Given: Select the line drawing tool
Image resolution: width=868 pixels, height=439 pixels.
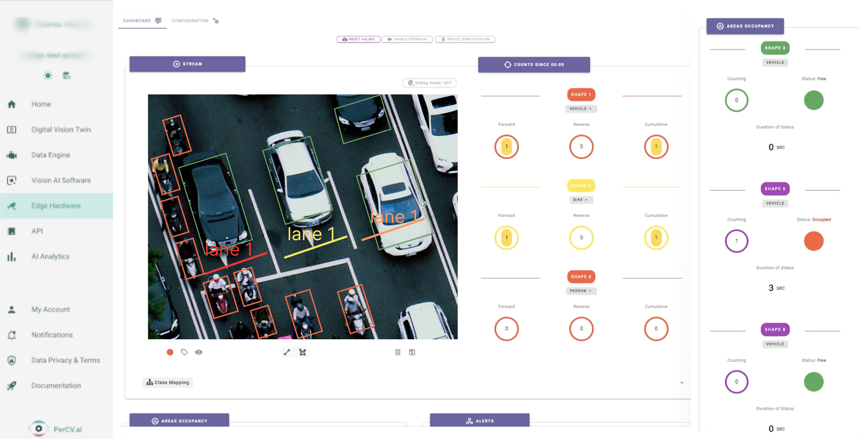Looking at the screenshot, I should (x=287, y=352).
